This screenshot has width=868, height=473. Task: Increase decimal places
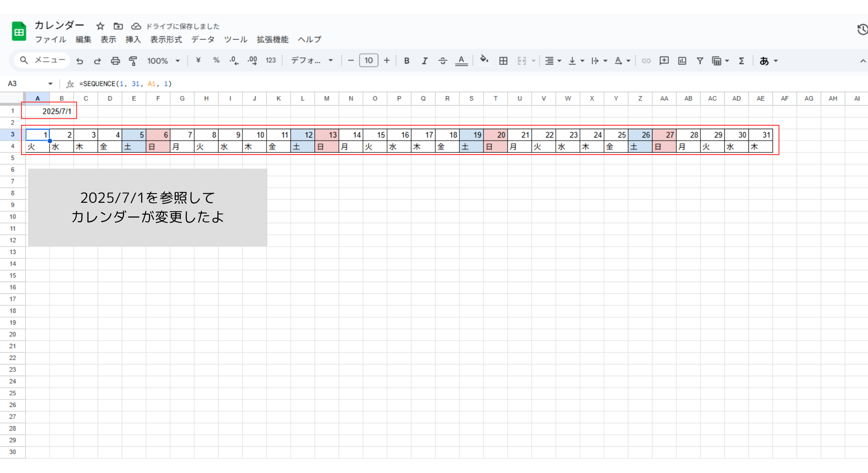coord(252,60)
